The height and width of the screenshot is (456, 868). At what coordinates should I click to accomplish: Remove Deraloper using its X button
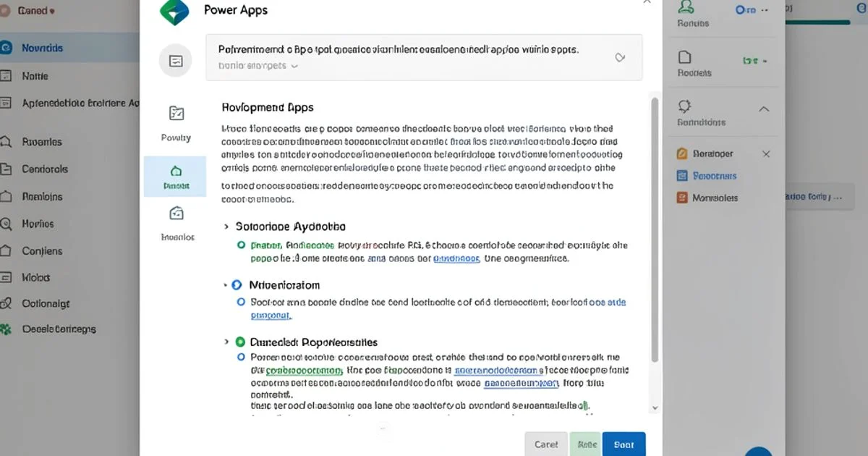pos(766,153)
